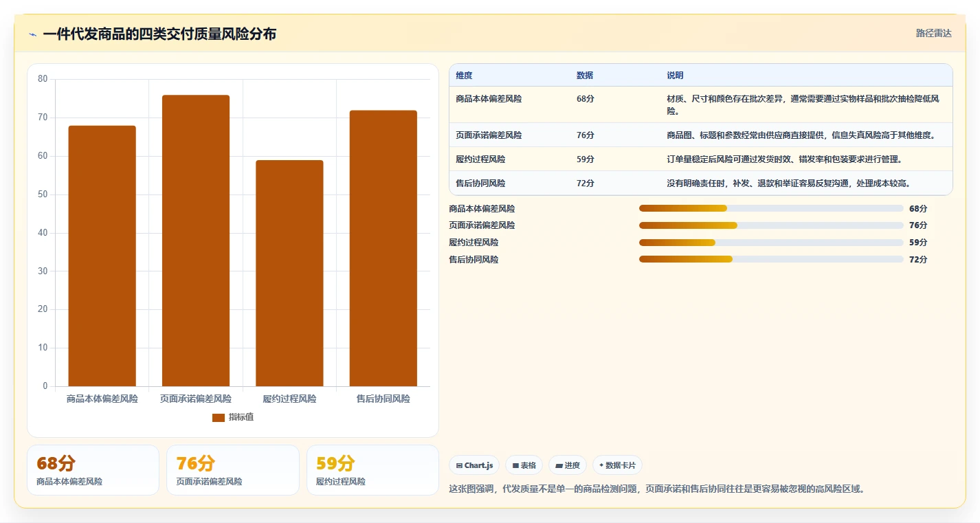Viewport: 980px width, 523px height.
Task: Click the description starting 订单量稳定后风险
Action: pyautogui.click(x=784, y=159)
